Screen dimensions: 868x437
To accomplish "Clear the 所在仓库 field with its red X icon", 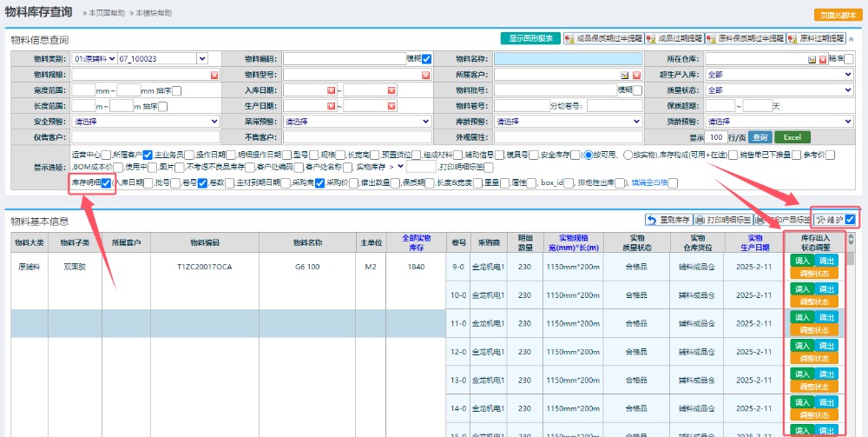I will click(823, 59).
